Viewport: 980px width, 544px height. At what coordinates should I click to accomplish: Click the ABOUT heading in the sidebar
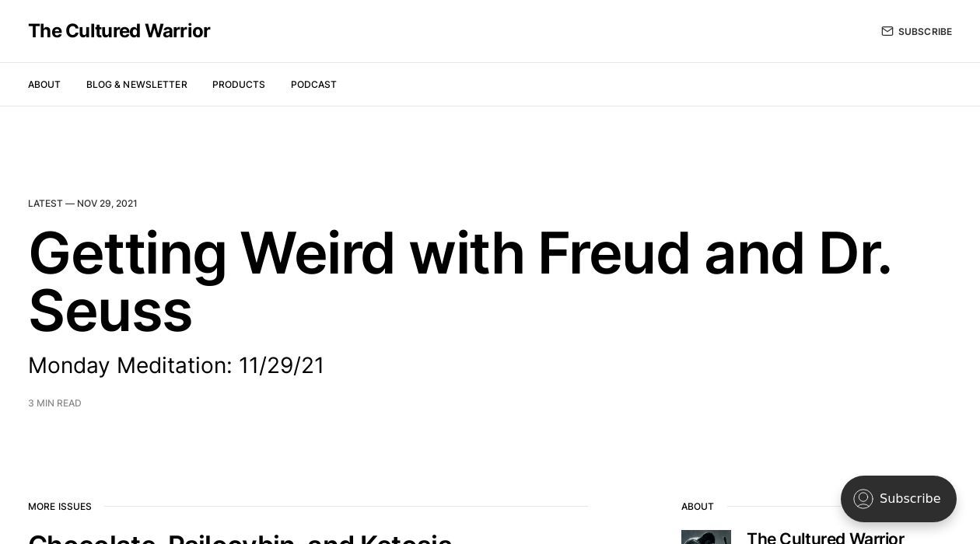pyautogui.click(x=697, y=507)
